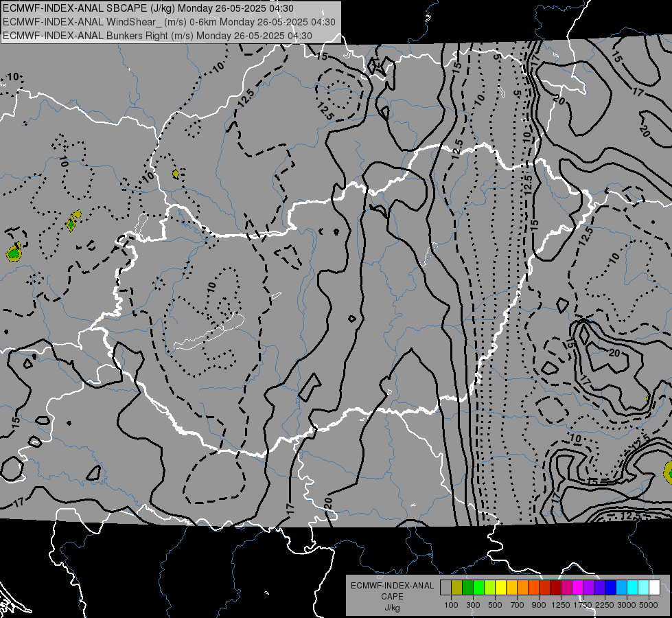Click the CAPE label in the legend

[392, 597]
